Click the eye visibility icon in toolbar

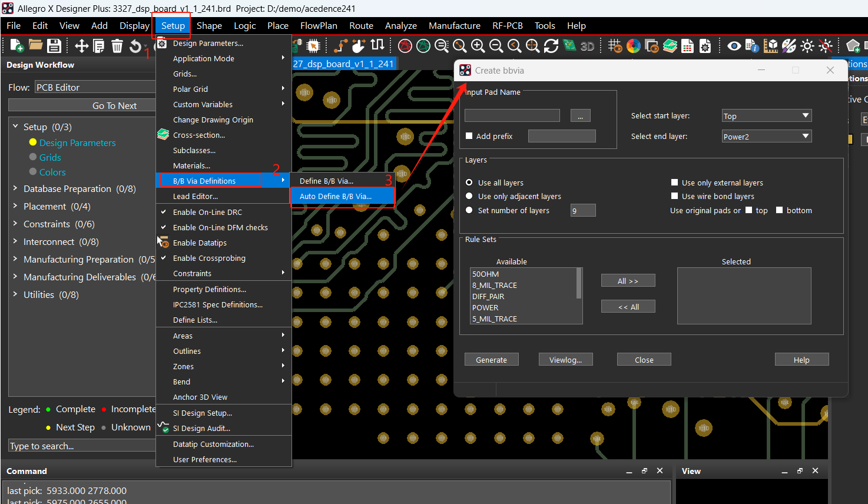pos(734,46)
